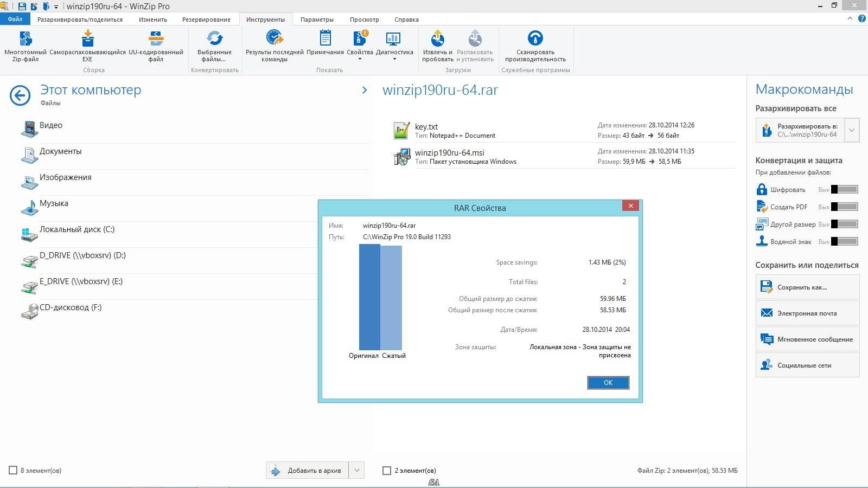Go back with the circled arrow
Viewport: 868px width, 488px height.
click(20, 96)
